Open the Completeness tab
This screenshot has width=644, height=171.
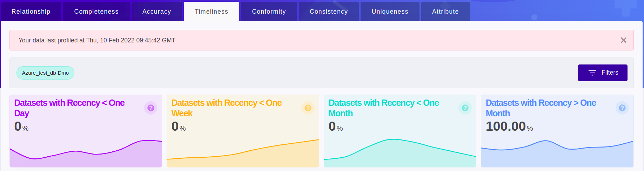coord(96,12)
